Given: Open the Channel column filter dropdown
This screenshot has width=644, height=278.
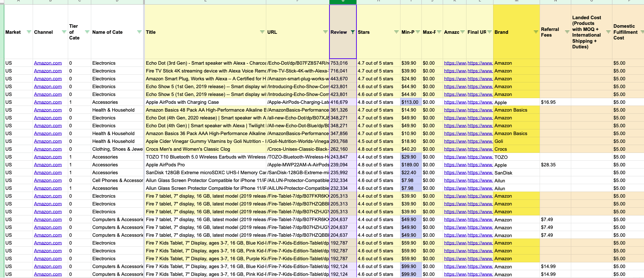Looking at the screenshot, I should (x=64, y=32).
